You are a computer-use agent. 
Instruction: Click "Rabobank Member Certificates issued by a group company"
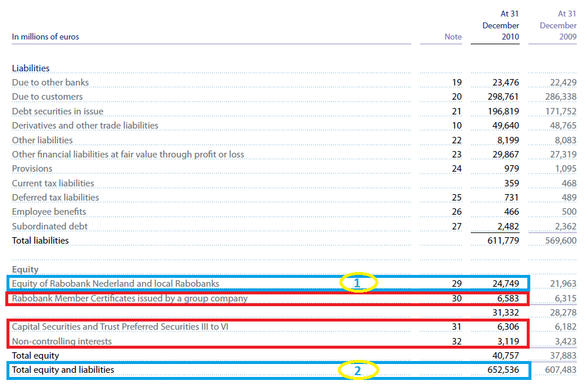130,299
